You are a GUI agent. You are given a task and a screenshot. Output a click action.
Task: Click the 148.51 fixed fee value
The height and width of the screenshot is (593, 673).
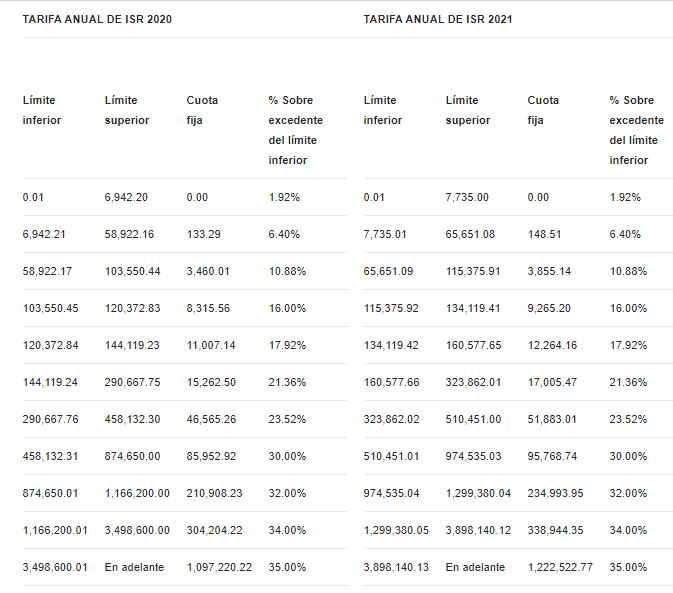544,234
